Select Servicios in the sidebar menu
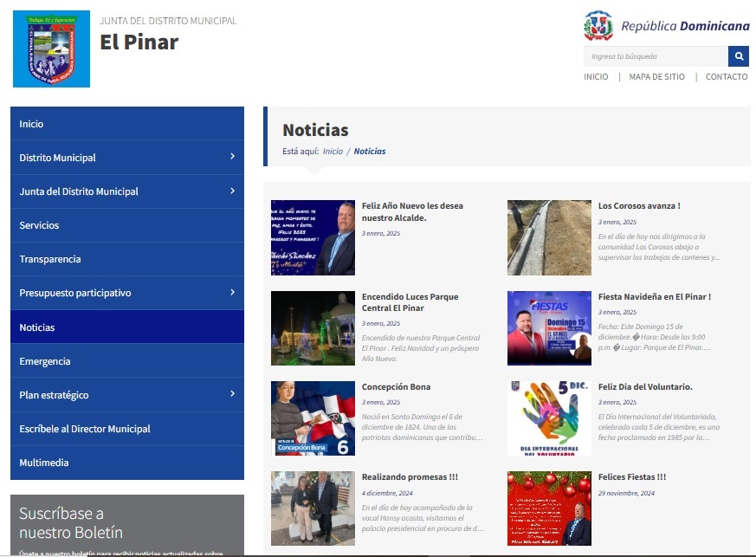Image resolution: width=756 pixels, height=557 pixels. [x=39, y=225]
